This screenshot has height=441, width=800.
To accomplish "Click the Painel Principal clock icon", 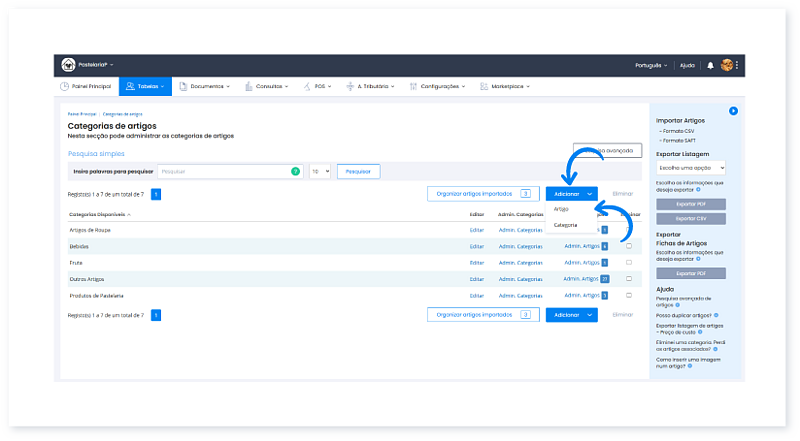I will click(65, 87).
